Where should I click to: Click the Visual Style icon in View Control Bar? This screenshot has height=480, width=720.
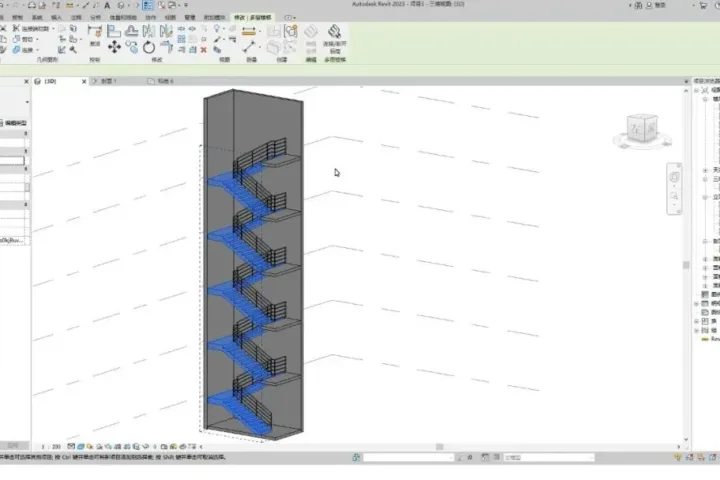(81, 446)
